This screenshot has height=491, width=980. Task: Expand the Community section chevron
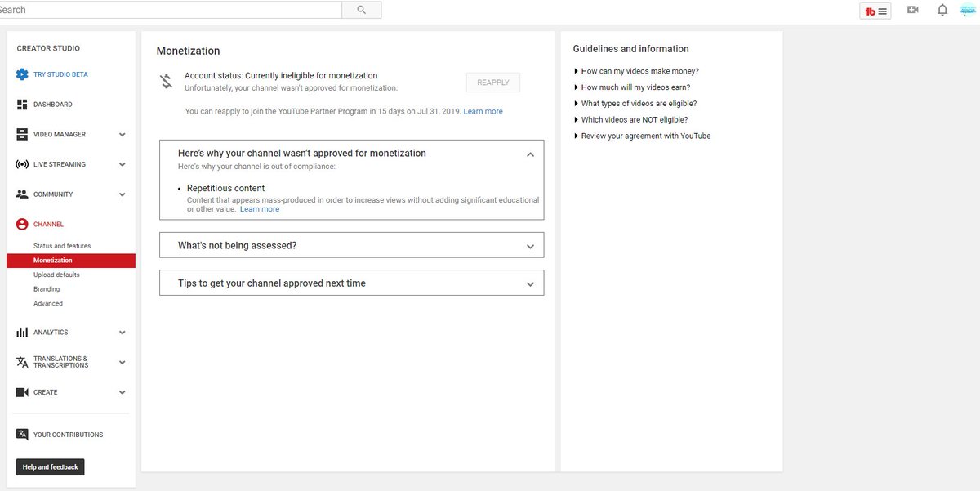[x=122, y=194]
